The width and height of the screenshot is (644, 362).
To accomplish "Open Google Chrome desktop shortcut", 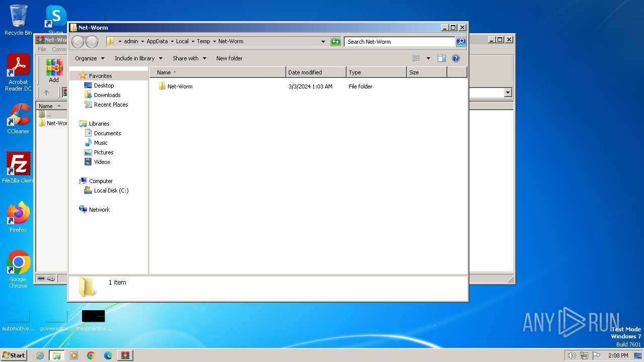I will 18,269.
